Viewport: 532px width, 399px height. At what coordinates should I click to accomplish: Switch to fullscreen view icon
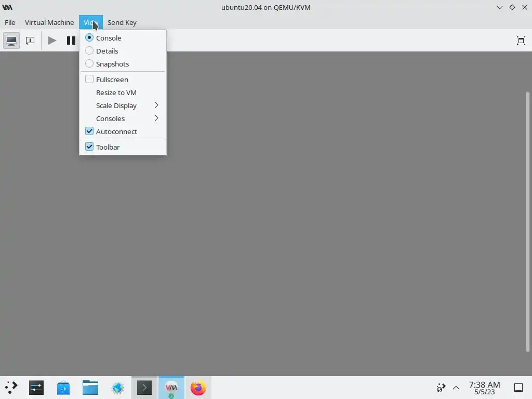click(x=521, y=41)
